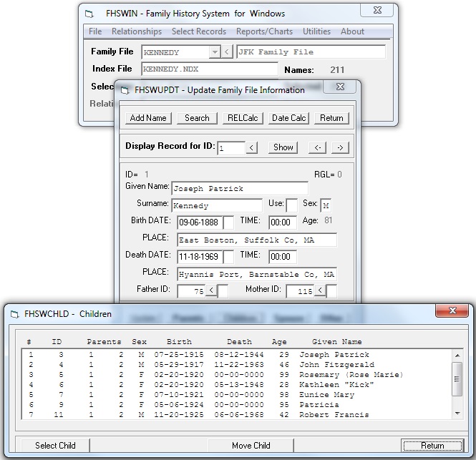Select child row Kathleen "Kick"
This screenshot has height=460, width=476.
coord(237,385)
